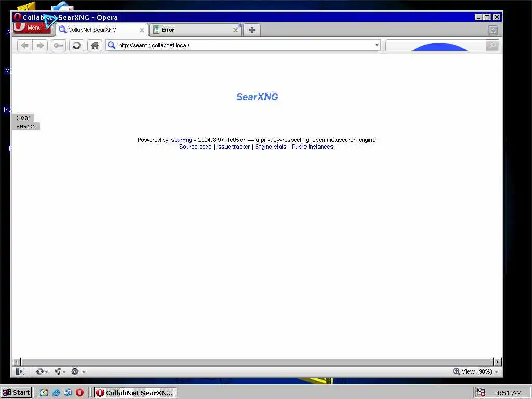Open the 'Source code' link
The width and height of the screenshot is (532, 399).
tap(195, 147)
